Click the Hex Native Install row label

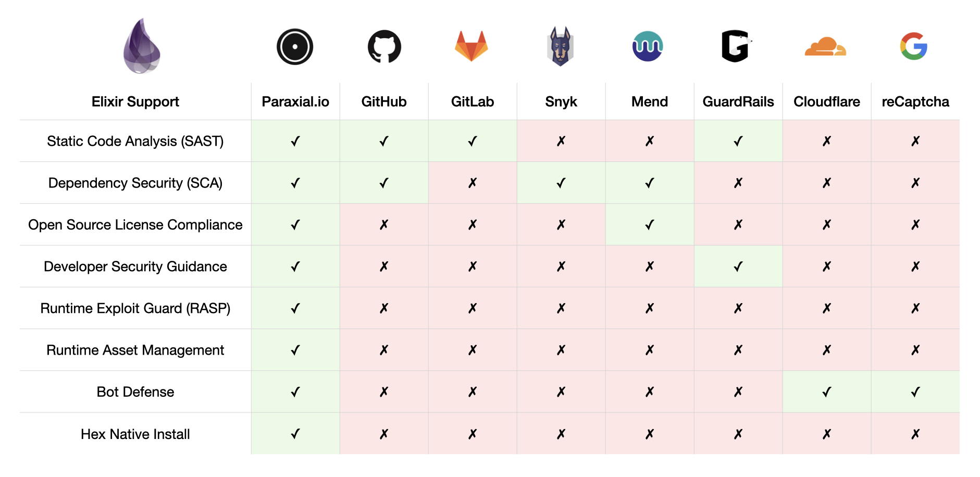tap(135, 434)
